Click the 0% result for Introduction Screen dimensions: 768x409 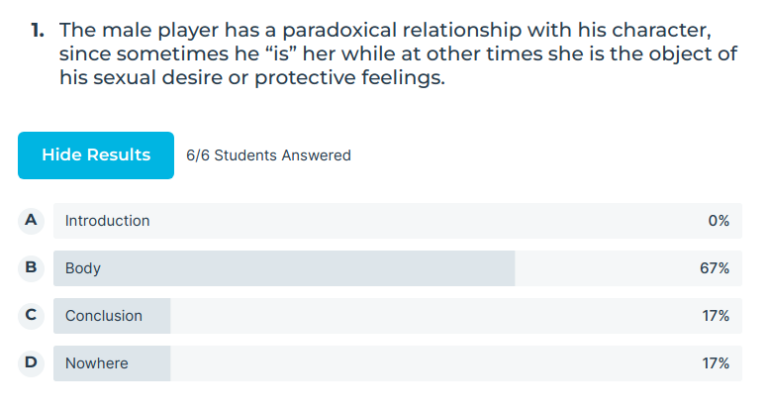point(718,221)
